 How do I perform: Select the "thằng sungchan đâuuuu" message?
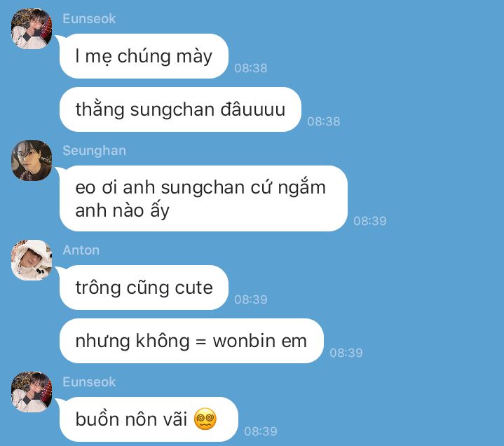click(180, 109)
